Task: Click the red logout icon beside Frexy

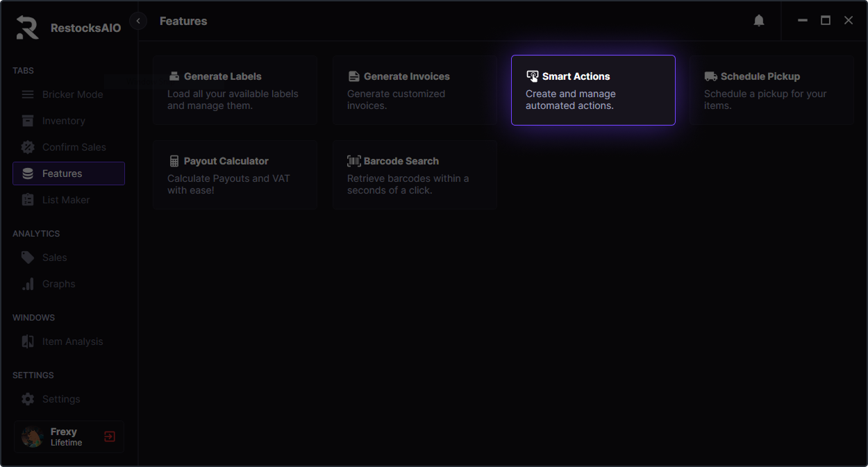Action: click(x=110, y=436)
